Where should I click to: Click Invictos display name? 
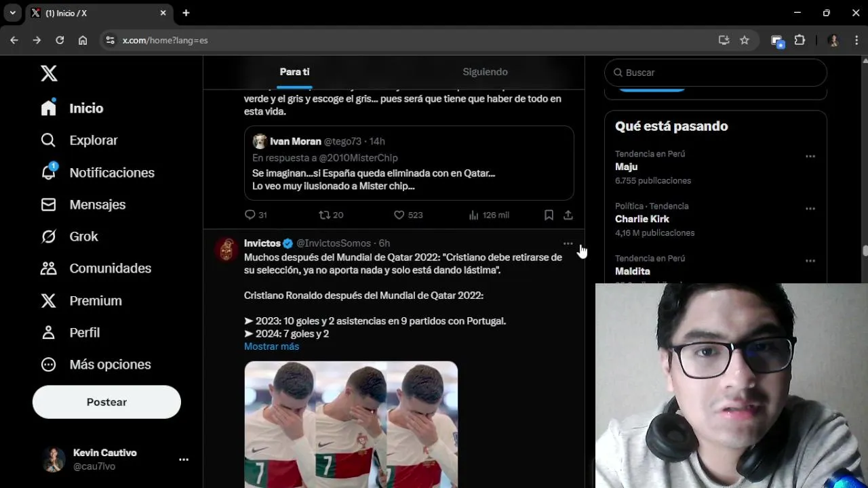coord(262,243)
